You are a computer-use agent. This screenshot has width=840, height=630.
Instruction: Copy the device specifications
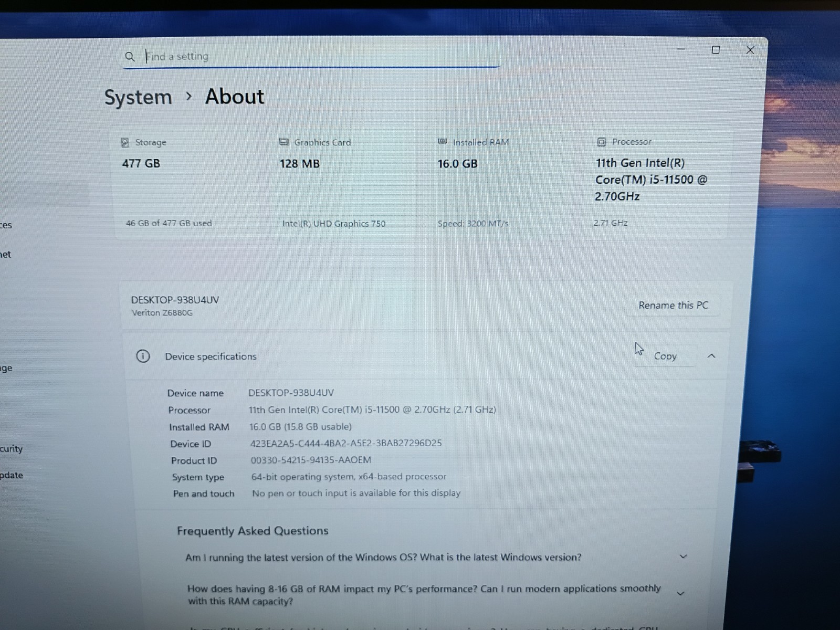pos(665,356)
